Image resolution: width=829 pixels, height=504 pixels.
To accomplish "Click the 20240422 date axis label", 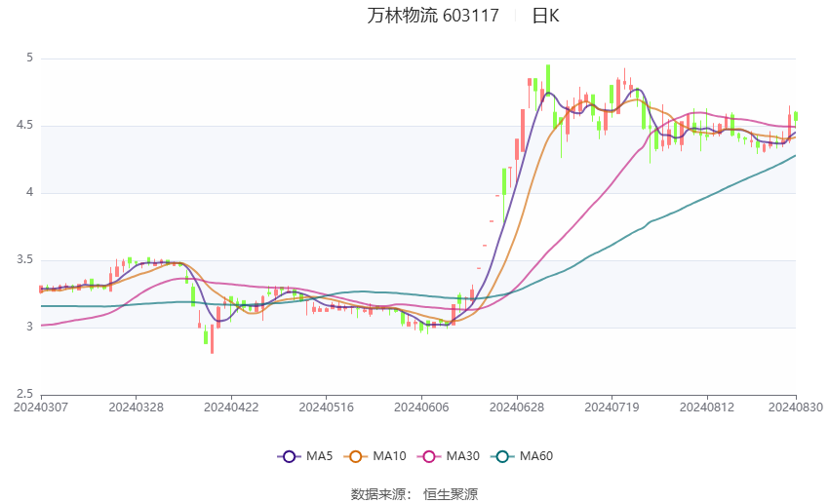I will (231, 407).
